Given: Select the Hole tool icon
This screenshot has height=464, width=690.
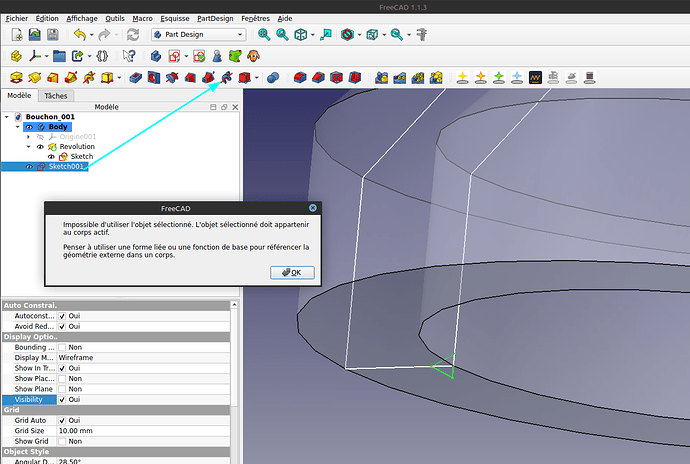Looking at the screenshot, I should (x=154, y=78).
